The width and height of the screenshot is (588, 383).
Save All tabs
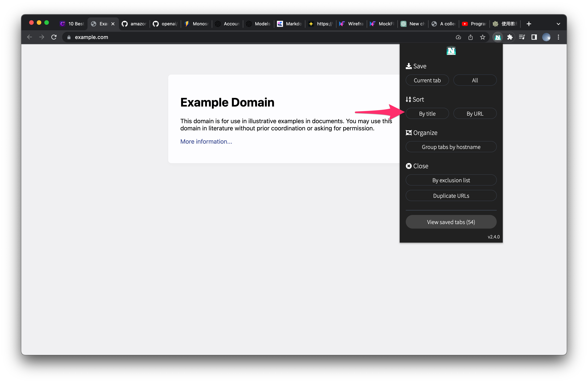point(475,80)
